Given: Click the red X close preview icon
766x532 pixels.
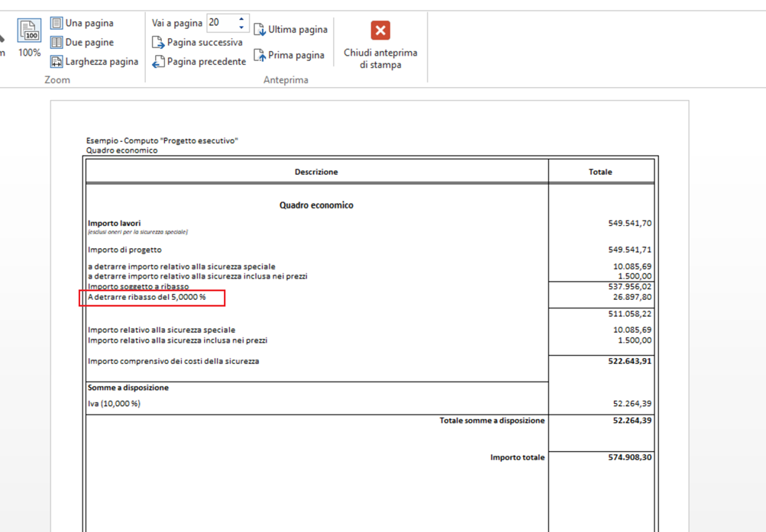Looking at the screenshot, I should (380, 31).
